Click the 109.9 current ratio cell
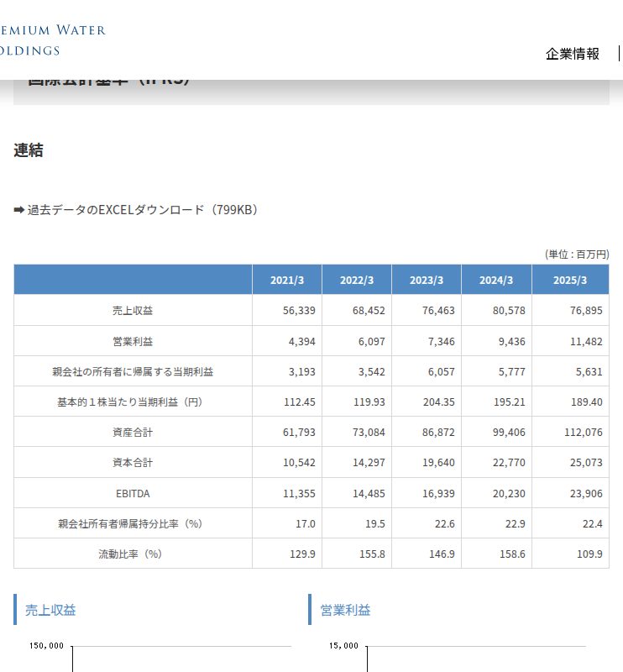 [570, 554]
